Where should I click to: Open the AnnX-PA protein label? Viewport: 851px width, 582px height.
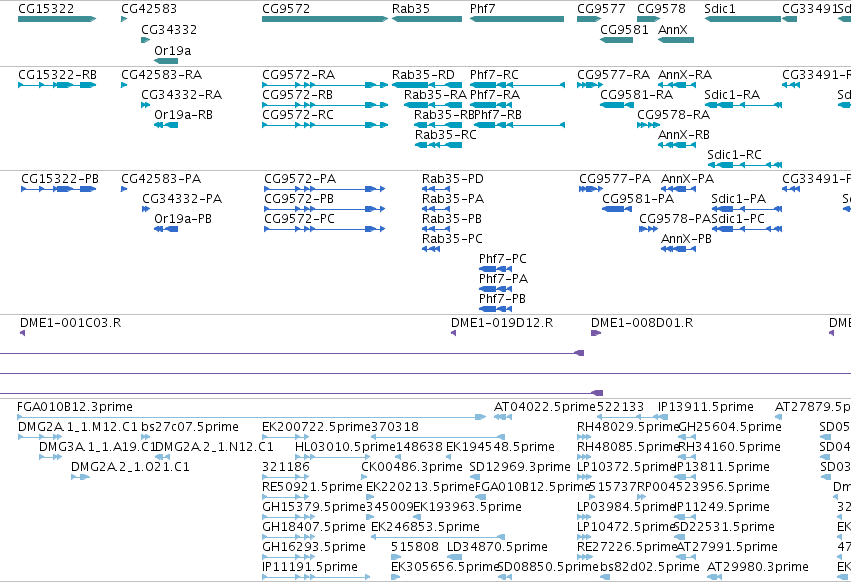point(688,179)
